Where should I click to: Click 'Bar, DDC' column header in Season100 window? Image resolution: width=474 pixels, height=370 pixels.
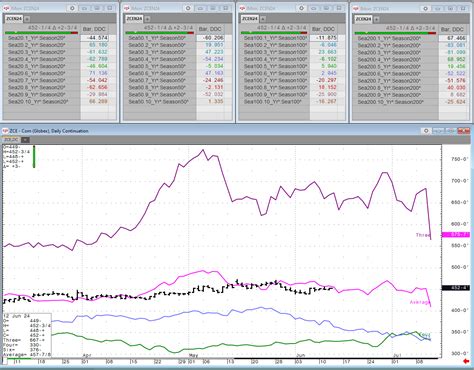(x=324, y=29)
